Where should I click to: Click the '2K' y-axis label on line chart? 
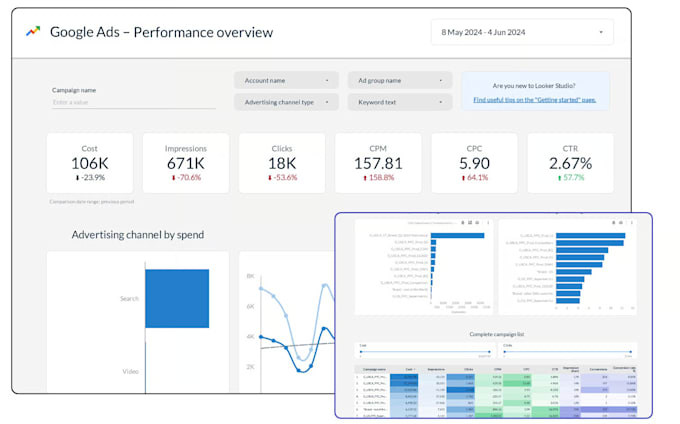coord(250,367)
